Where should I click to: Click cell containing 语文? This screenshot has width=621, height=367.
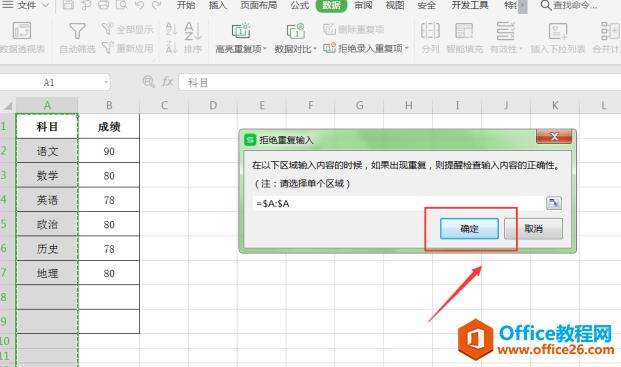coord(47,151)
